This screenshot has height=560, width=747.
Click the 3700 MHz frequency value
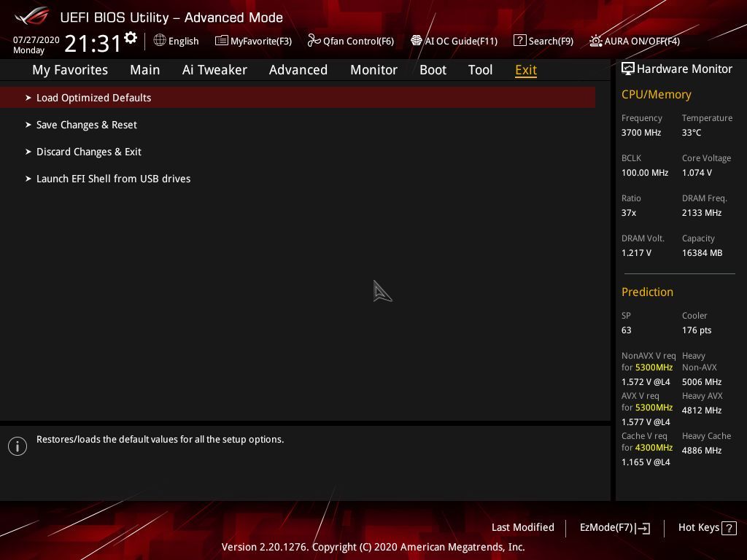640,133
